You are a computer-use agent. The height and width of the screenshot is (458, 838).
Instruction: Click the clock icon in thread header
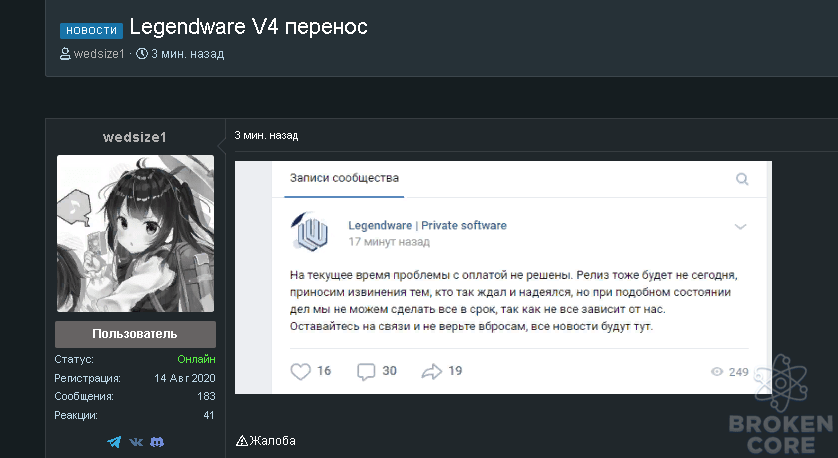142,54
